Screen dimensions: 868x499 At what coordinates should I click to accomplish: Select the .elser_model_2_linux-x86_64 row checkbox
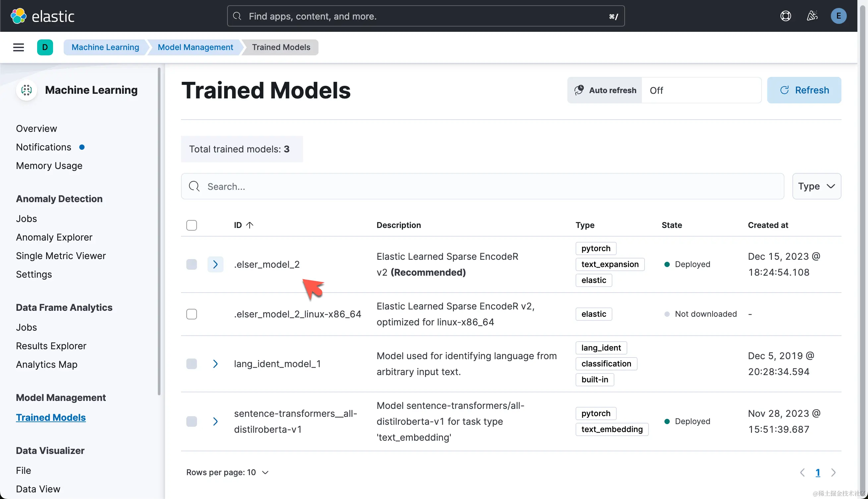click(191, 314)
